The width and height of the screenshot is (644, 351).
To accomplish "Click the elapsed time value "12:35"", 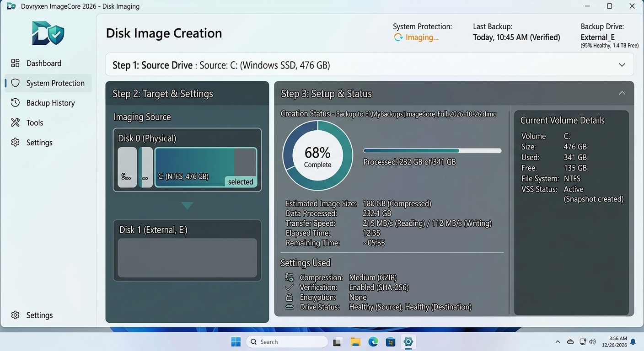I will coord(372,233).
